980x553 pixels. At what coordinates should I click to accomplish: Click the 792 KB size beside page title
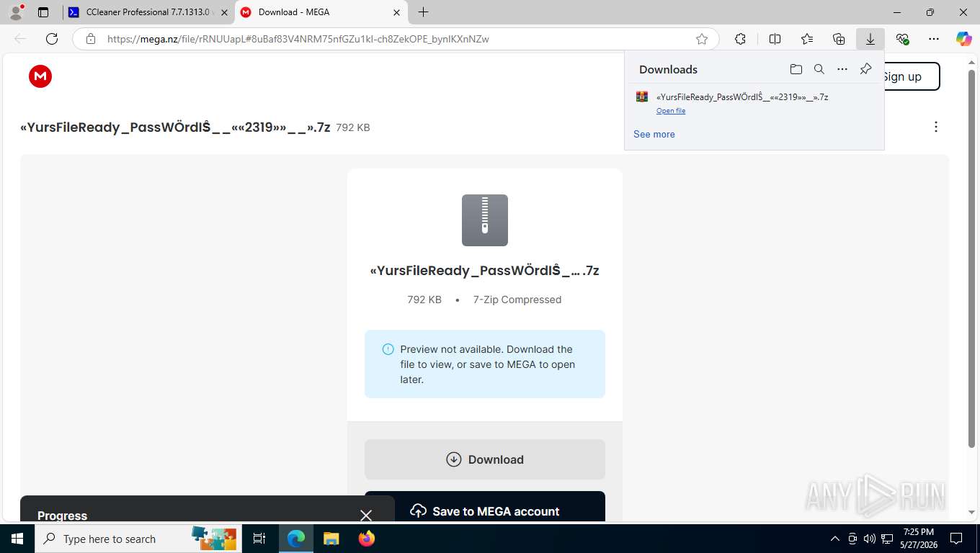[353, 127]
